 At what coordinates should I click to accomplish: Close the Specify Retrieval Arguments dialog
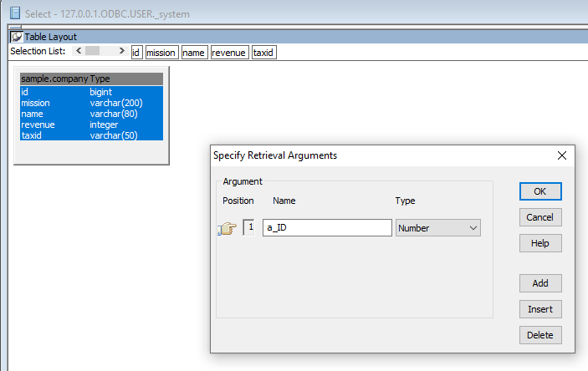[x=561, y=155]
